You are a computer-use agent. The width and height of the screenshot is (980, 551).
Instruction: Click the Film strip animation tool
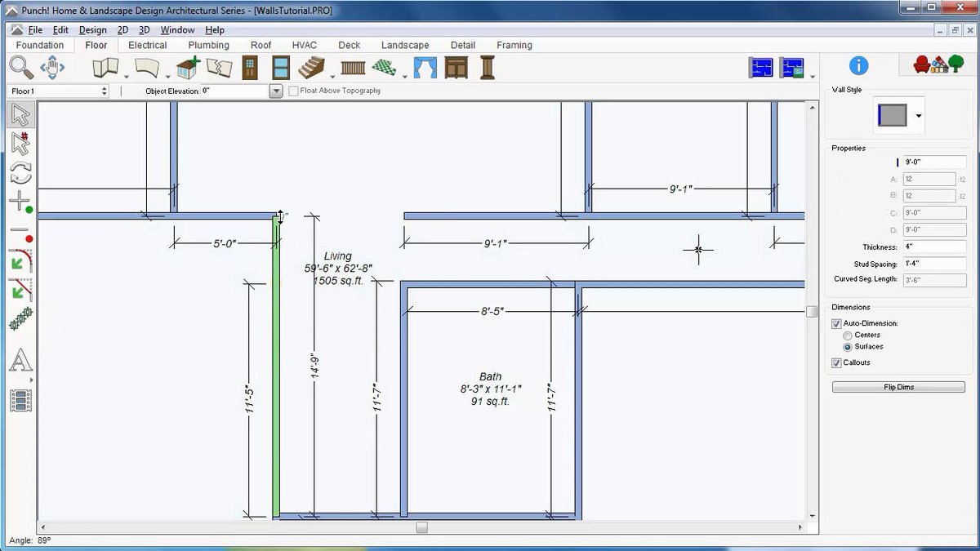[x=20, y=400]
